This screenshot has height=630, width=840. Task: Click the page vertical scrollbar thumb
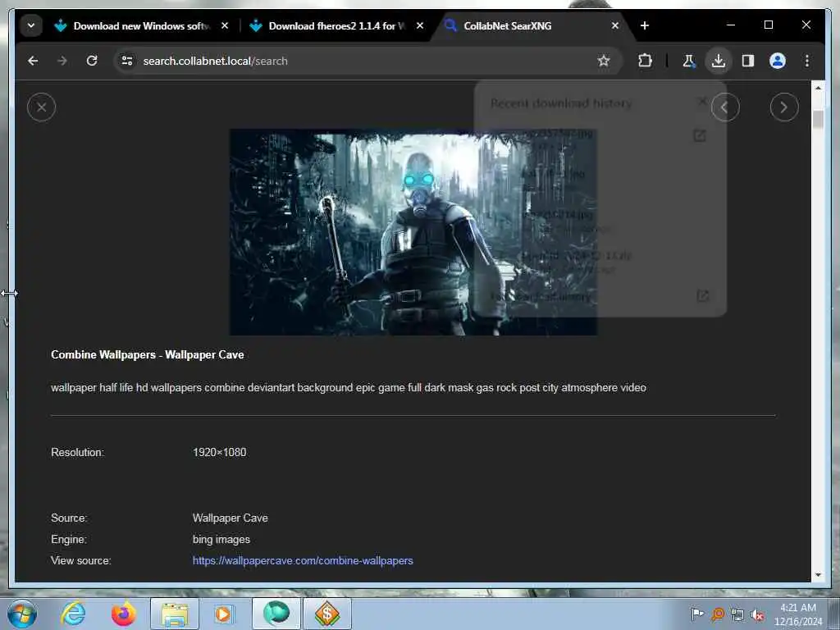point(818,119)
